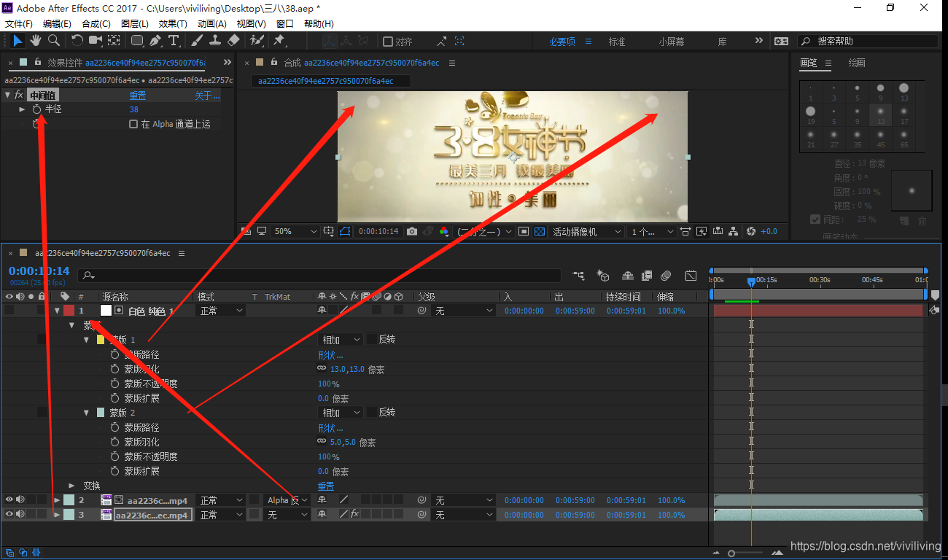
Task: Open 蒙版 1 相加 mode dropdown
Action: [341, 339]
